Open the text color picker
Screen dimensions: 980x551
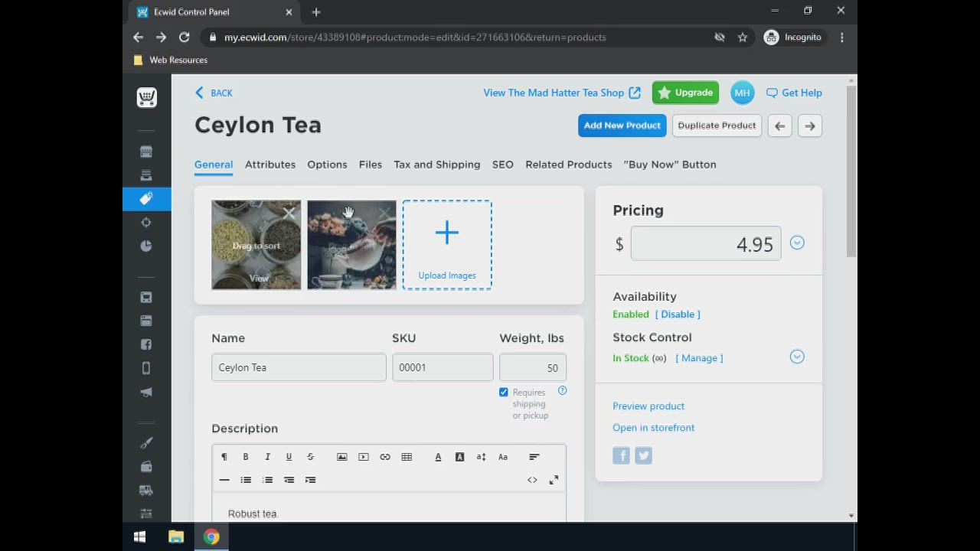439,457
